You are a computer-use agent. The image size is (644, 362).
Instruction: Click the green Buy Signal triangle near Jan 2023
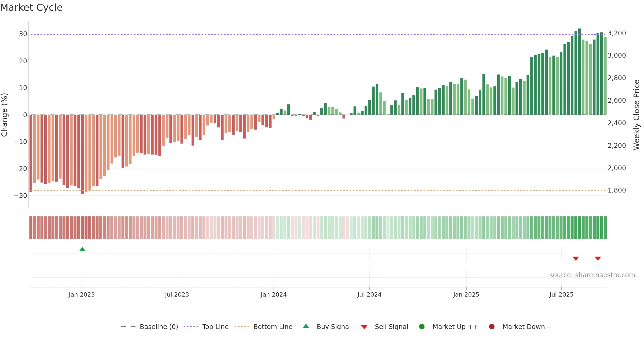click(x=82, y=249)
